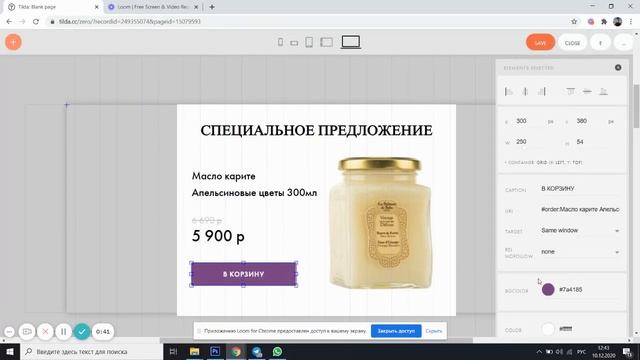640x360 pixels.
Task: Close the element settings panel
Action: (x=618, y=67)
